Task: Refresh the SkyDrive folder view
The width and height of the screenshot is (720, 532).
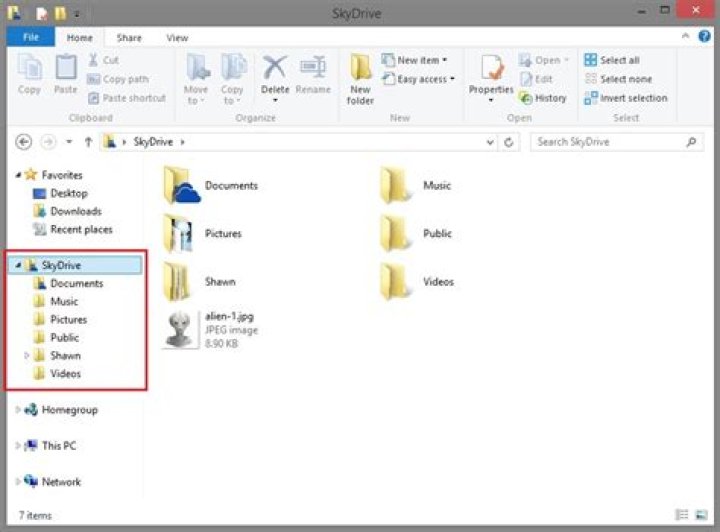Action: pyautogui.click(x=508, y=142)
